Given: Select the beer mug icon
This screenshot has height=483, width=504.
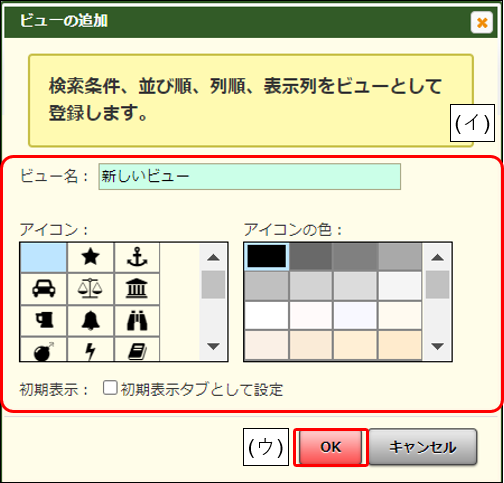Looking at the screenshot, I should tap(44, 320).
